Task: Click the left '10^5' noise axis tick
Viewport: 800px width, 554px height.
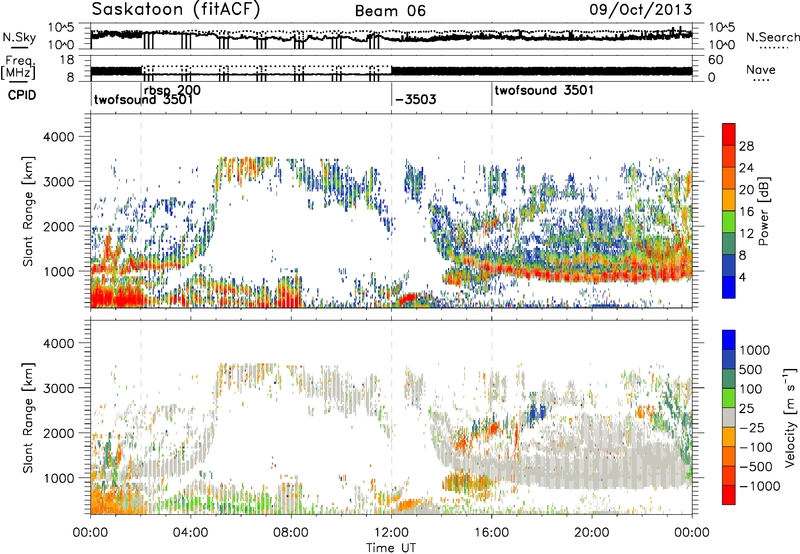Action: pyautogui.click(x=61, y=28)
